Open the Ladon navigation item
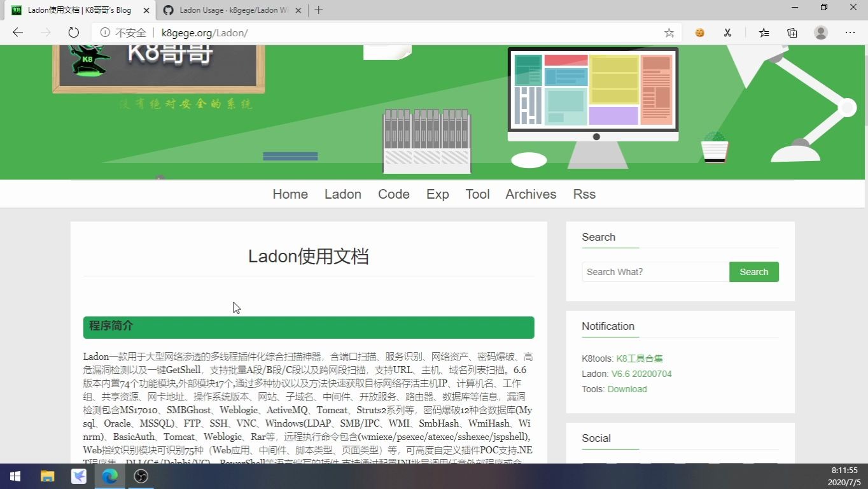868x489 pixels. pos(343,194)
